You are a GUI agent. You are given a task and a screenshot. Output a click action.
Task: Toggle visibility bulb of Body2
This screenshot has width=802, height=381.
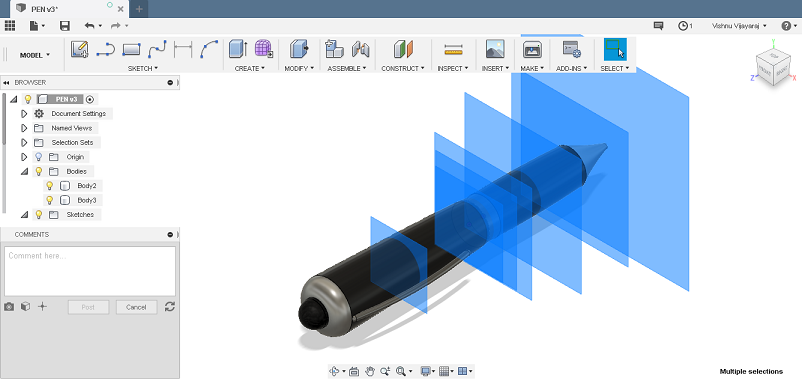(50, 186)
